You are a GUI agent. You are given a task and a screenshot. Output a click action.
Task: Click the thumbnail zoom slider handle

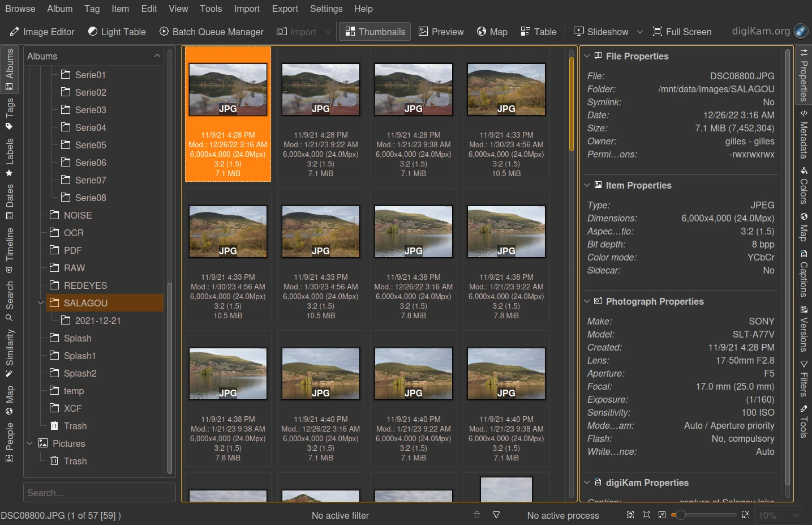[681, 515]
